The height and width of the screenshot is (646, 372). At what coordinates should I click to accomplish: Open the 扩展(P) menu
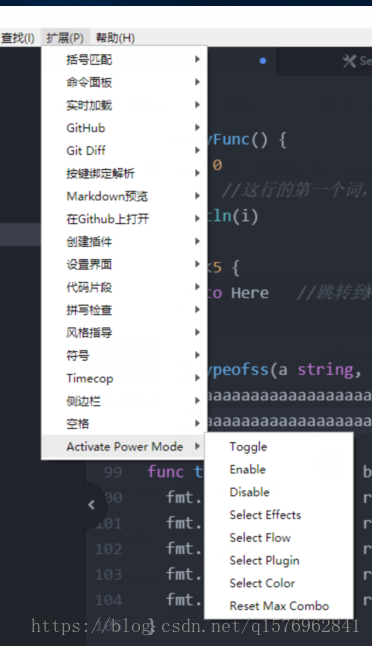[65, 38]
